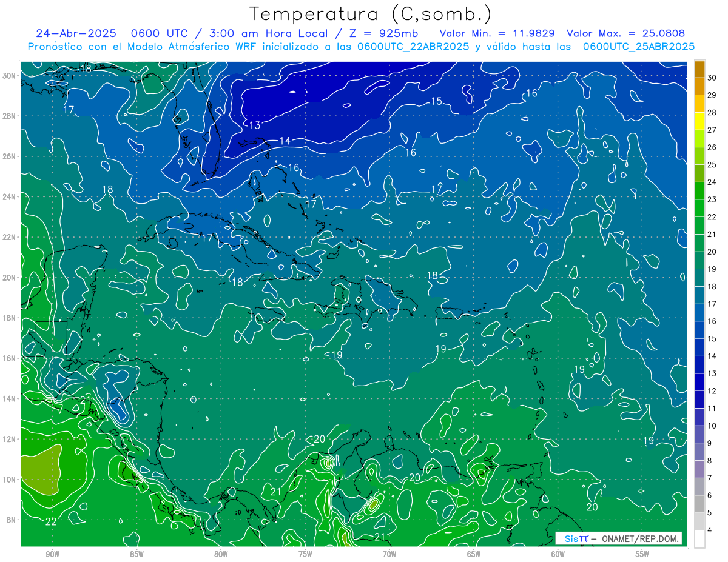This screenshot has width=728, height=562.
Task: Click the contour label "15" on the map
Action: click(x=436, y=101)
